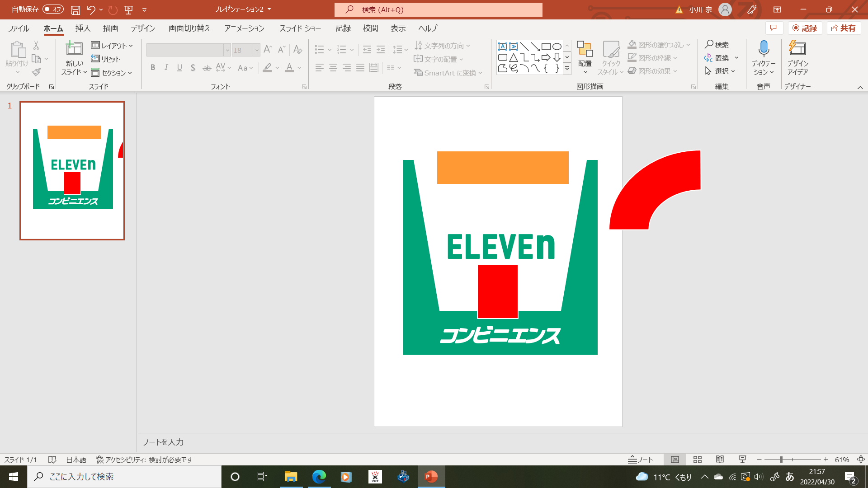Switch to Slide Sorter view icon
The image size is (868, 488).
coord(698,460)
